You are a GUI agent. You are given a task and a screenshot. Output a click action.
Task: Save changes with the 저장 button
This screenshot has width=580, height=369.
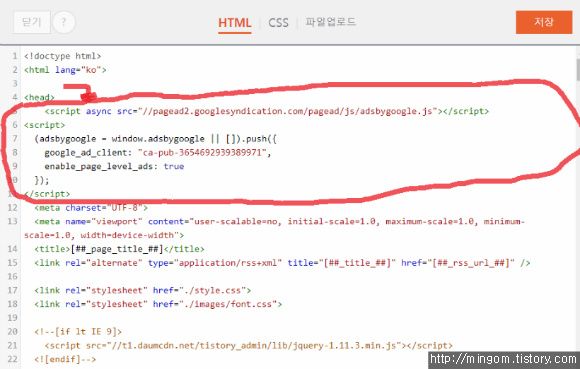click(544, 22)
